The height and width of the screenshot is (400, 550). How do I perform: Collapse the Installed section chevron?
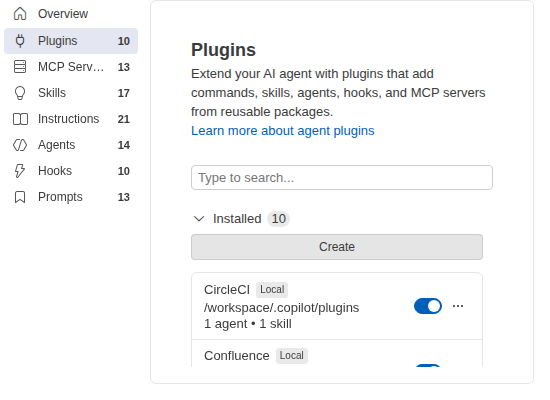tap(199, 219)
